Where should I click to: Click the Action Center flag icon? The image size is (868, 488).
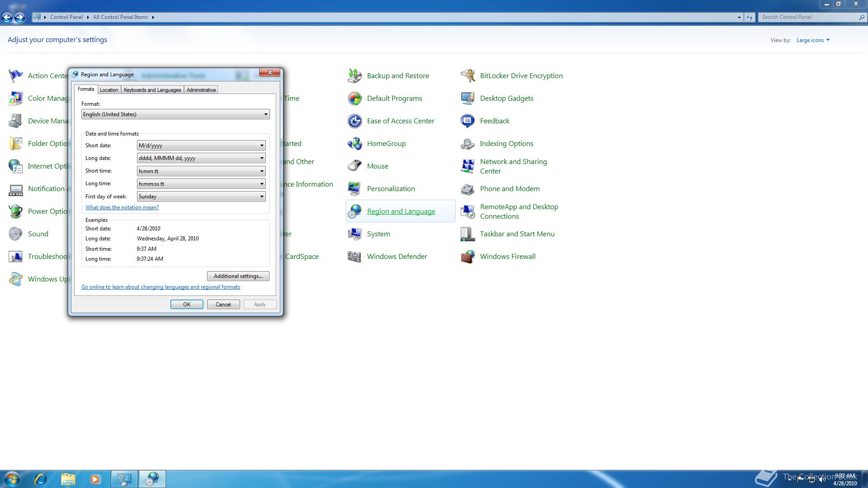pos(16,76)
